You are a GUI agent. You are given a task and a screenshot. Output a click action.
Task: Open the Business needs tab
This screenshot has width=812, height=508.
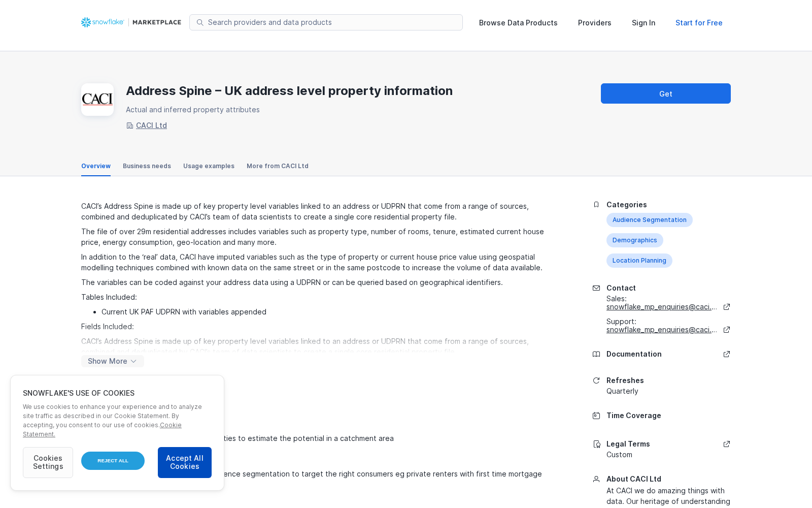pos(147,166)
